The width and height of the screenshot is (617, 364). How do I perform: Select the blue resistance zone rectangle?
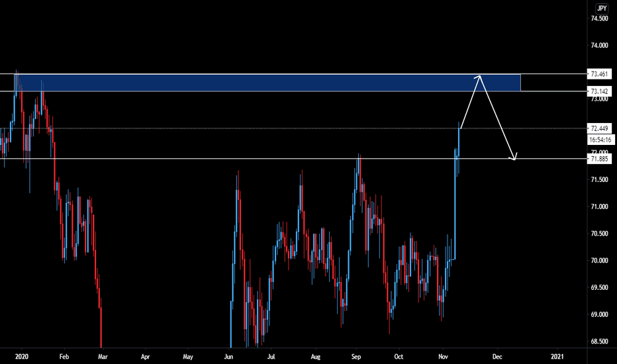tap(267, 83)
